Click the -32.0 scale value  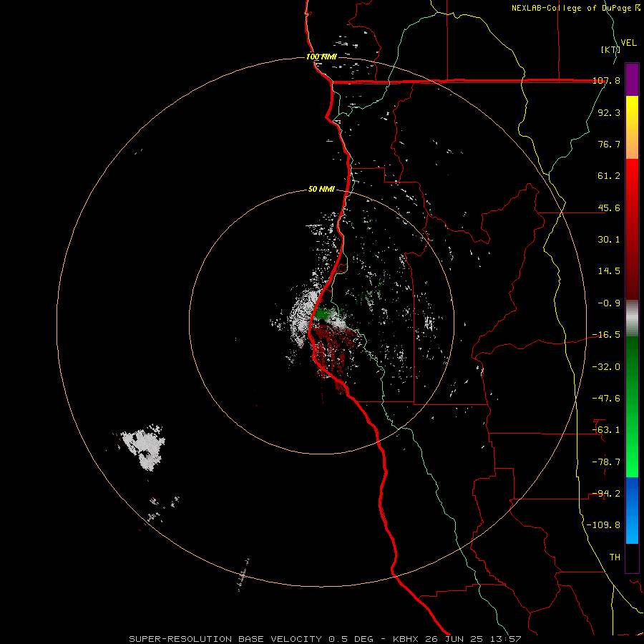click(x=606, y=367)
